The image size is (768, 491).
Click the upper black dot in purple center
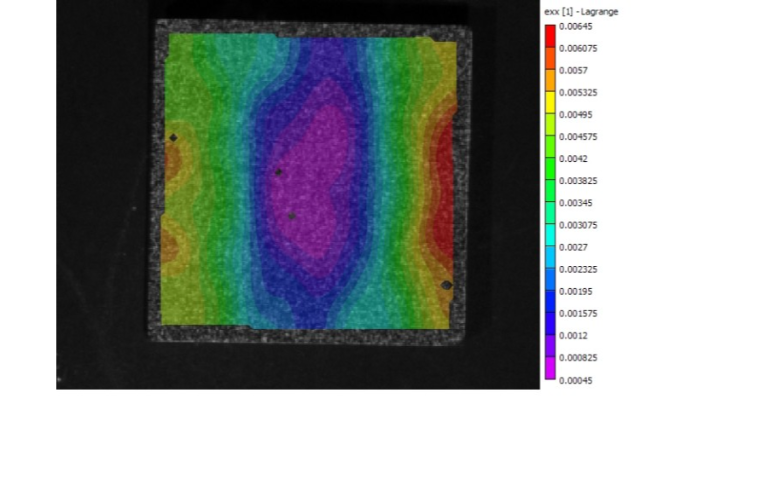point(279,172)
